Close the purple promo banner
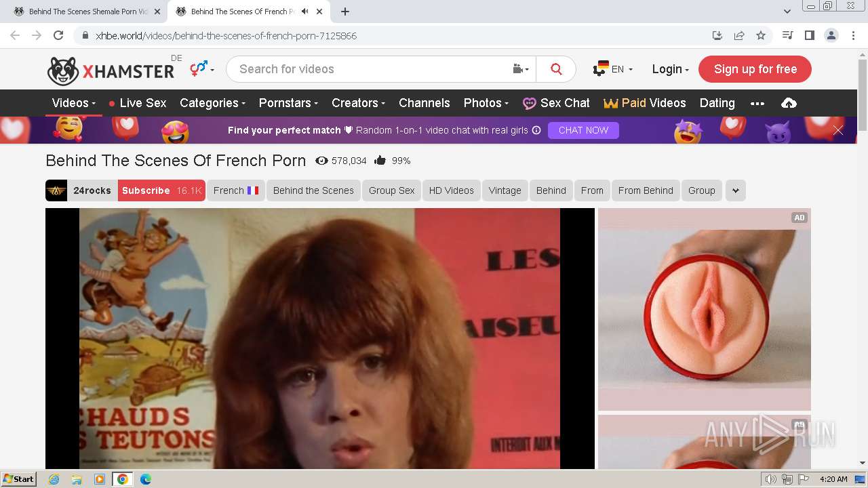Viewport: 868px width, 488px height. [x=838, y=130]
